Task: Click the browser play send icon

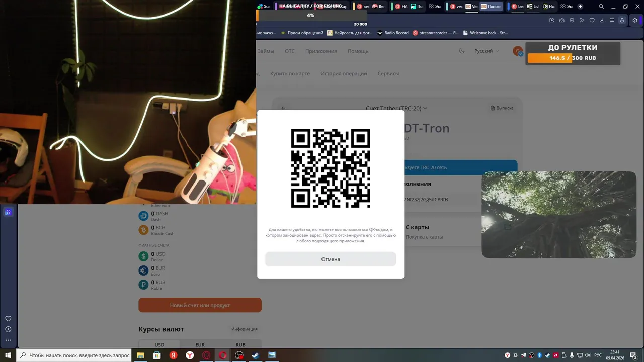Action: coord(582,20)
